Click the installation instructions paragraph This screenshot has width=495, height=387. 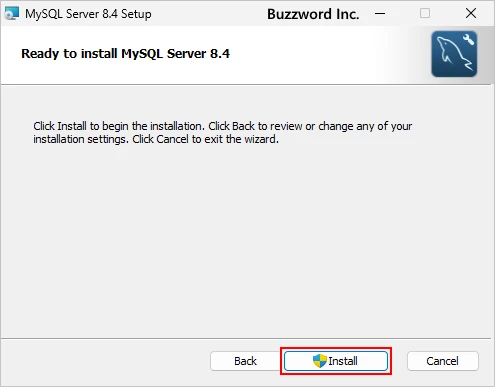pos(223,132)
